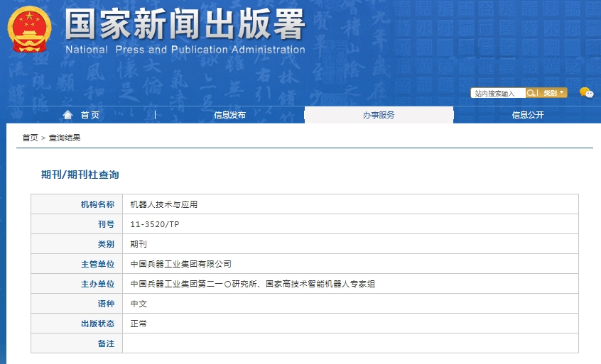This screenshot has width=601, height=364.
Task: Click the 期刊/期刊社查询 section heading
Action: click(x=80, y=174)
